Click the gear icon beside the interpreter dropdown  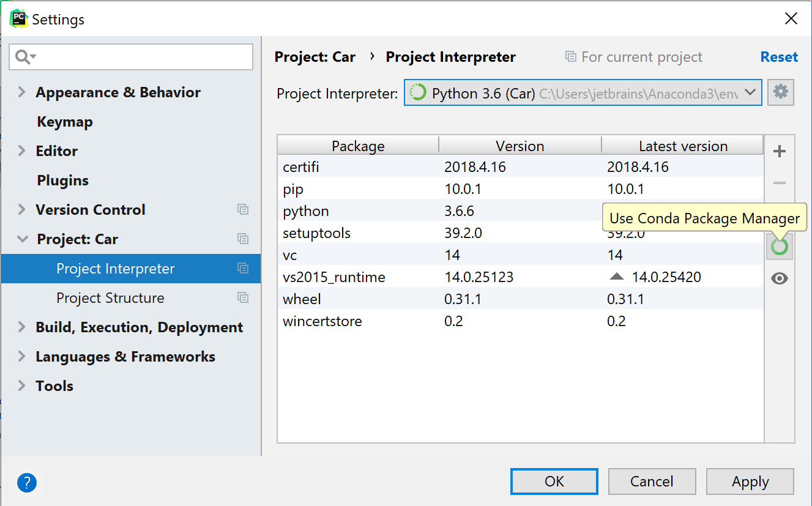pyautogui.click(x=780, y=92)
